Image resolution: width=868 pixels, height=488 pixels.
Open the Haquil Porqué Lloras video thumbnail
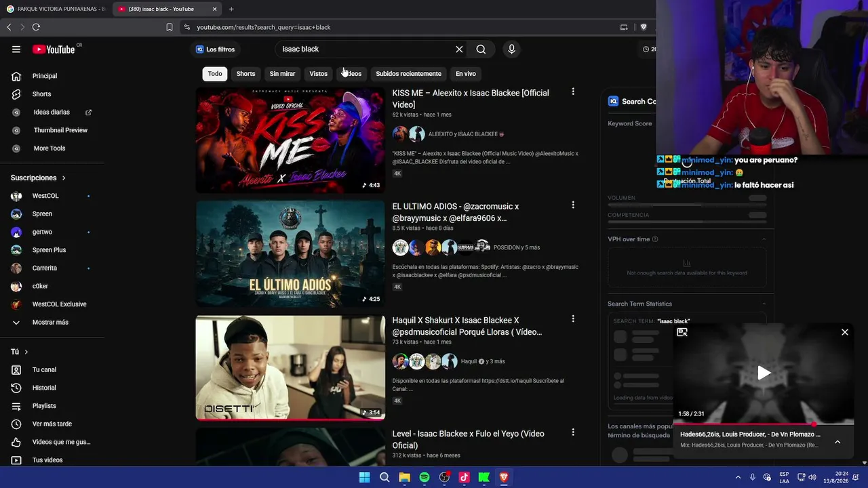coord(290,368)
